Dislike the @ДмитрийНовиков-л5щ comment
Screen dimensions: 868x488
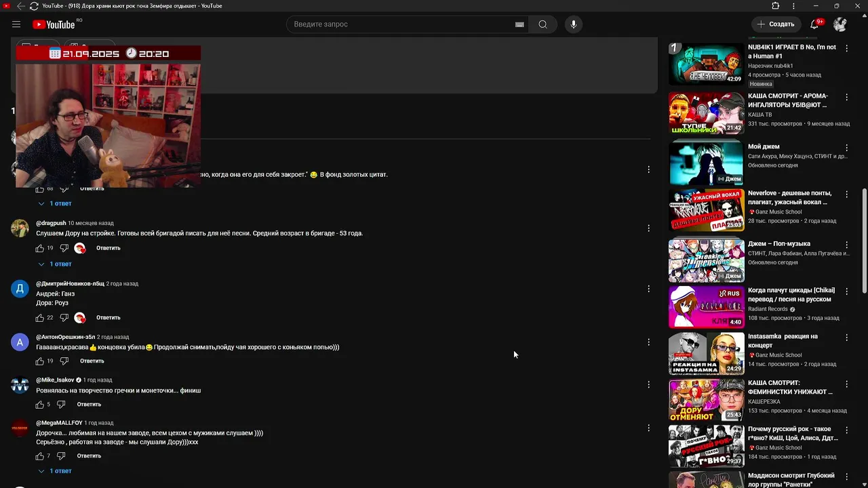(x=64, y=318)
